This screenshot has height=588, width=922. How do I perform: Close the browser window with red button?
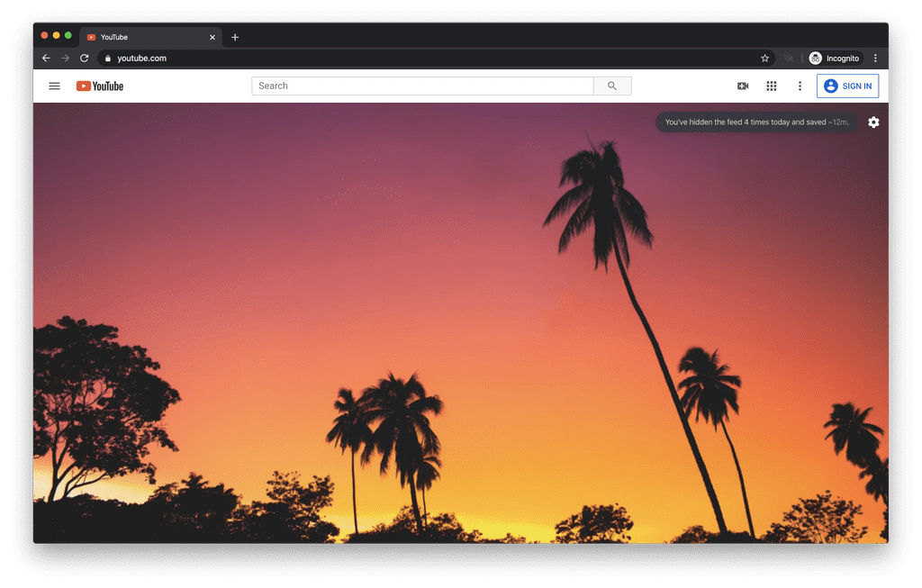point(44,35)
